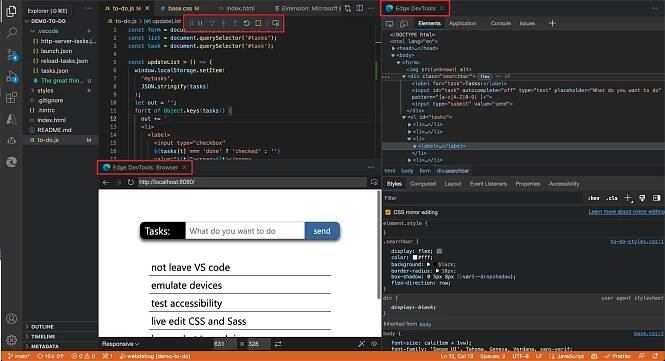Open the Application tab in DevTools

[x=463, y=23]
